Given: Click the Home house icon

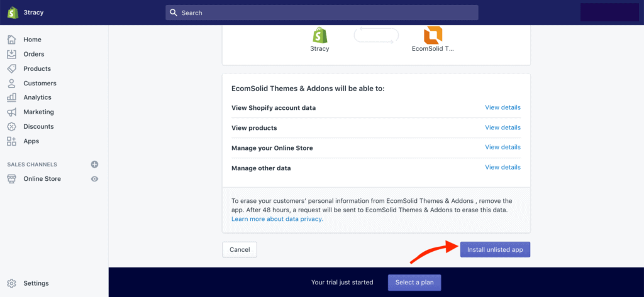Looking at the screenshot, I should pos(12,40).
